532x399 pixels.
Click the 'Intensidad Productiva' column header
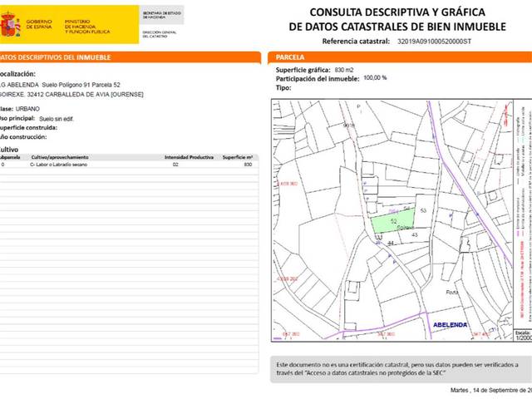(x=189, y=157)
